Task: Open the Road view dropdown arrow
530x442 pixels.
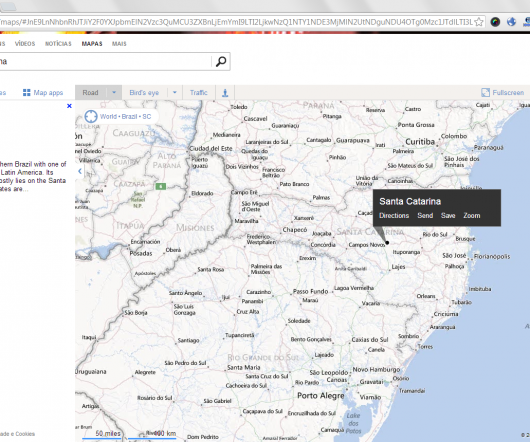Action: 114,93
